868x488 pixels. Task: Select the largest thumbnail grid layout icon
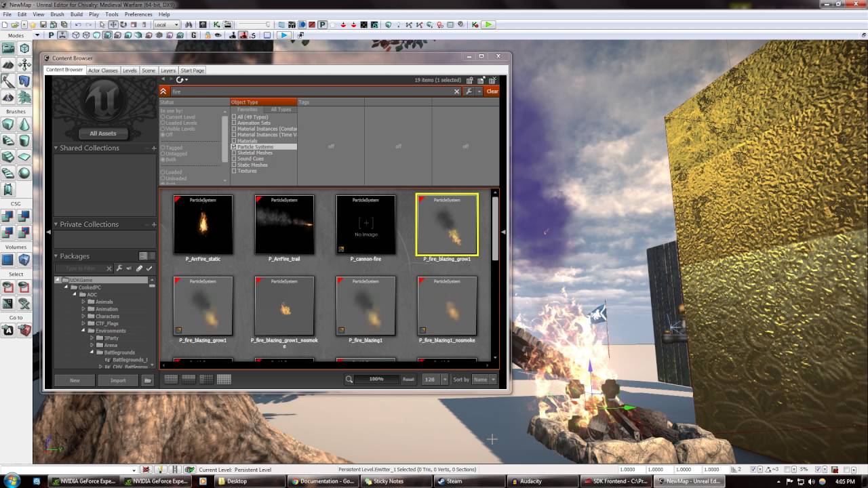tap(223, 380)
